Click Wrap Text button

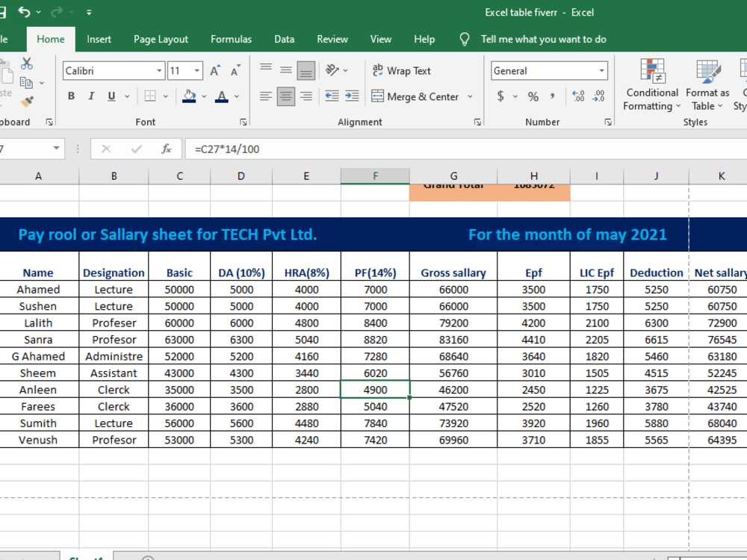click(402, 70)
